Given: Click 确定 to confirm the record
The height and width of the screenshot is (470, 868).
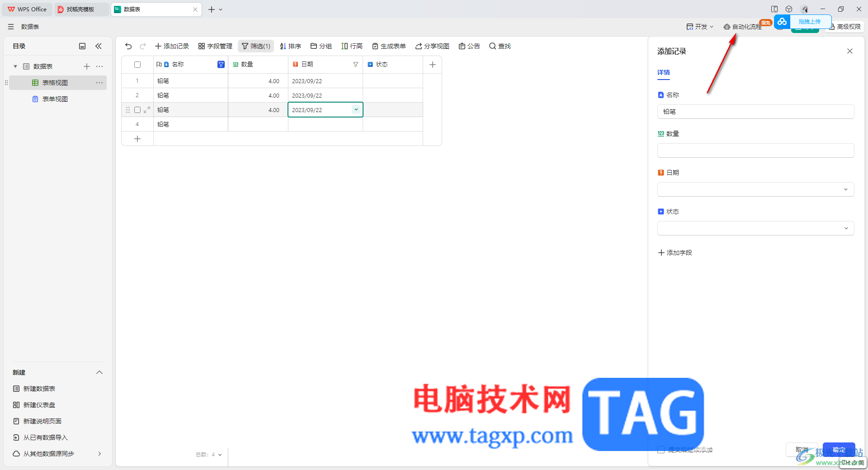Looking at the screenshot, I should point(839,450).
